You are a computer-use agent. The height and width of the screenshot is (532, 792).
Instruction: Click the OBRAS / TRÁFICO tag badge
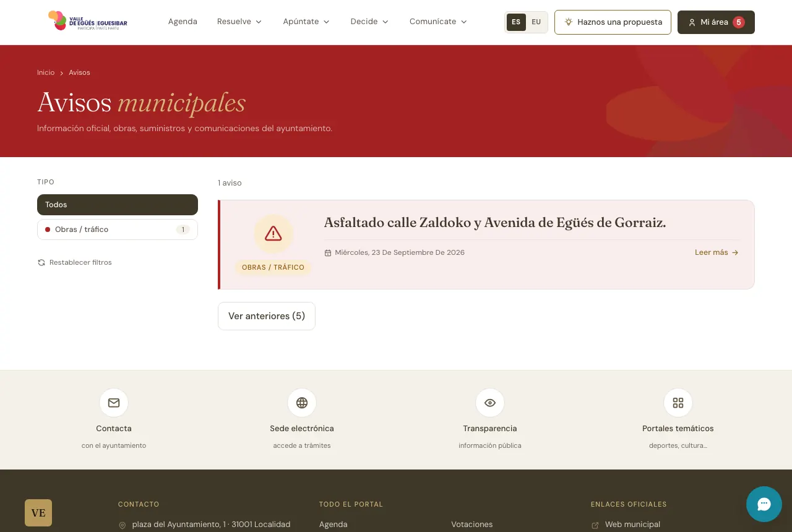pyautogui.click(x=273, y=267)
